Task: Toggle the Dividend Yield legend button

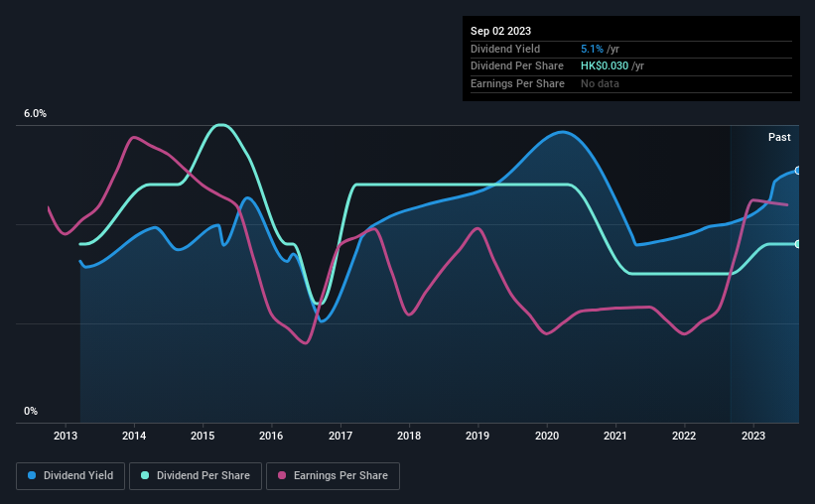Action: pyautogui.click(x=70, y=476)
